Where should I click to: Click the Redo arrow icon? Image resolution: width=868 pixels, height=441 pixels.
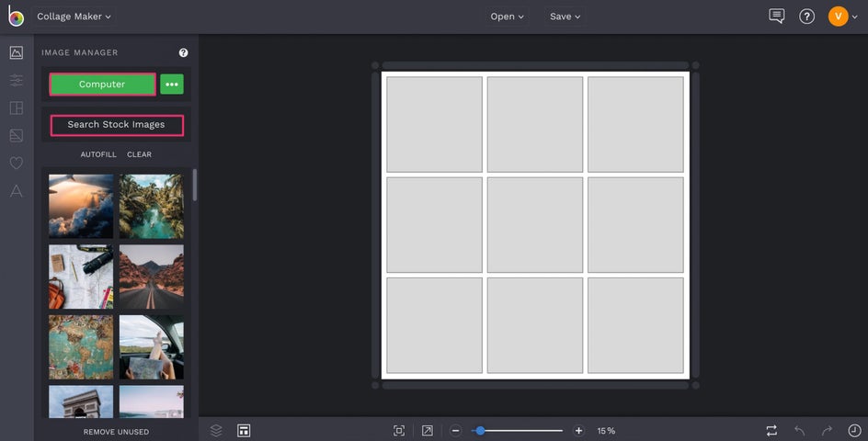tap(827, 431)
